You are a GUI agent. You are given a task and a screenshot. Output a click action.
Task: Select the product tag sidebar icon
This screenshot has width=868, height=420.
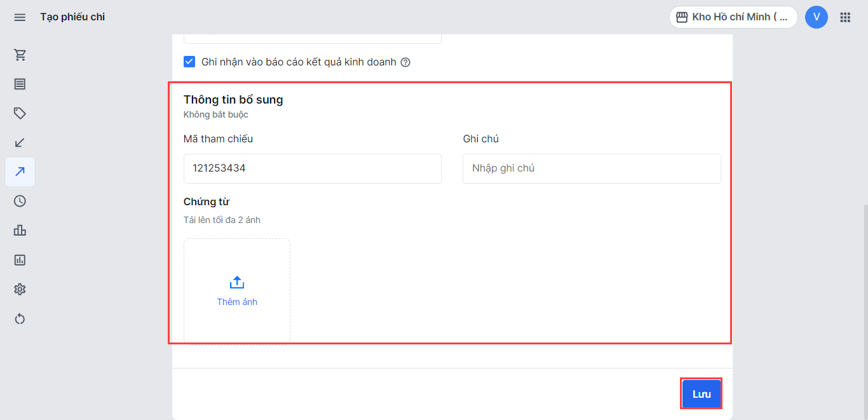pyautogui.click(x=20, y=113)
